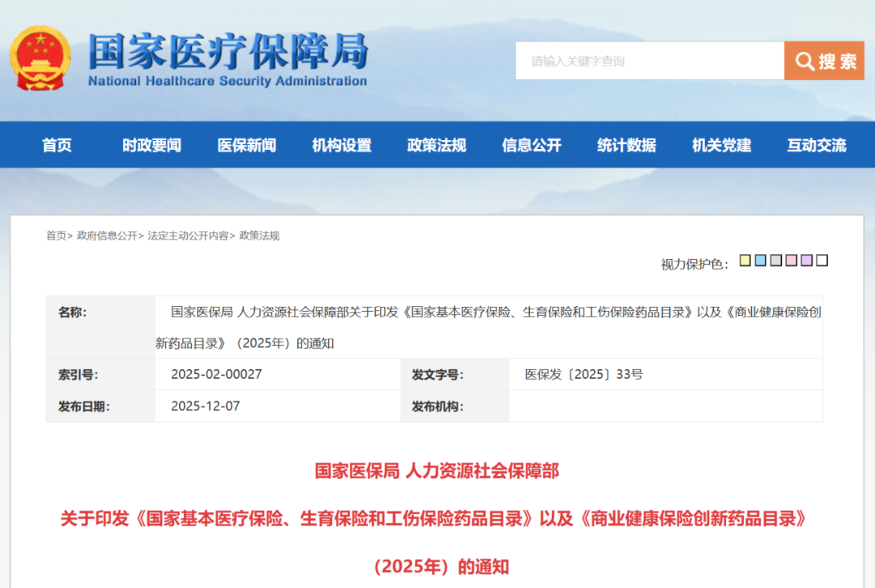Open the 政策法规 navigation menu item
875x588 pixels.
point(436,145)
